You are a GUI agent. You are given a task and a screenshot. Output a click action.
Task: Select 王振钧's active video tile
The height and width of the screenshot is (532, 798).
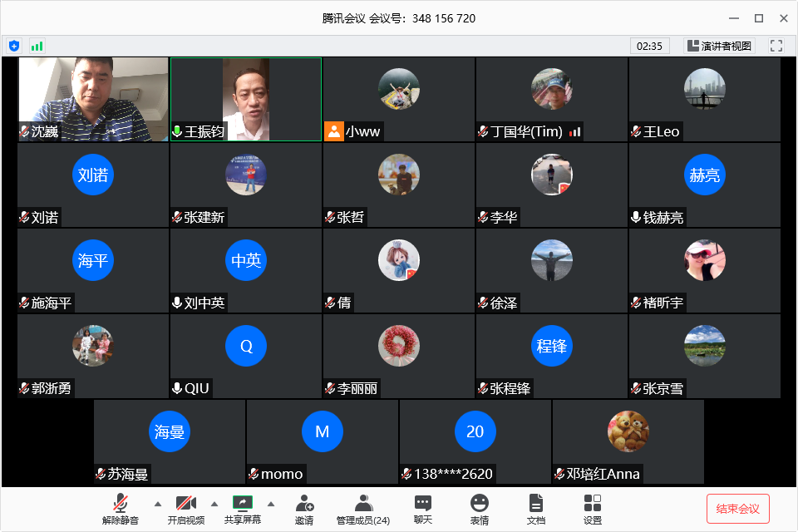click(x=246, y=99)
